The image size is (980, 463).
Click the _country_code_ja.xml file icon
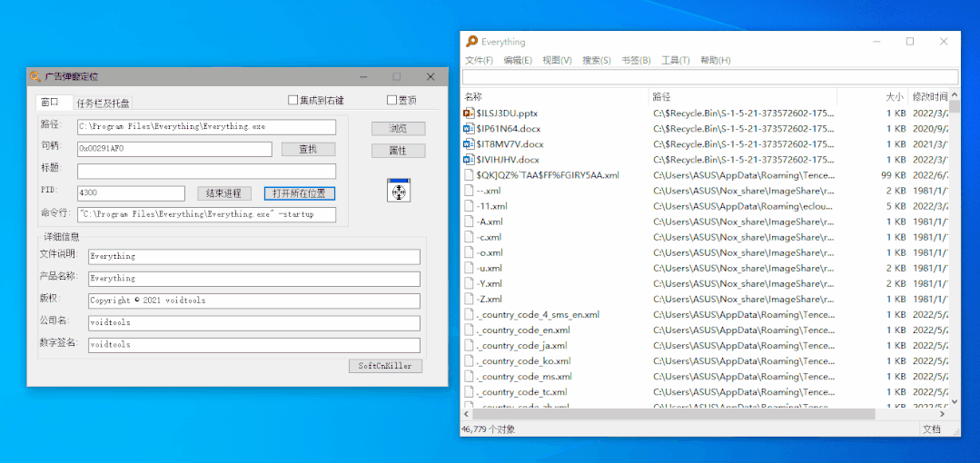click(x=469, y=346)
